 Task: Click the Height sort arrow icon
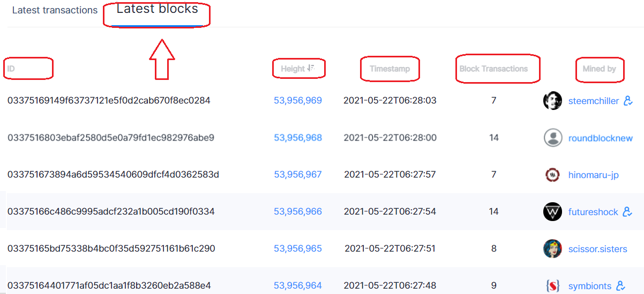pyautogui.click(x=311, y=68)
